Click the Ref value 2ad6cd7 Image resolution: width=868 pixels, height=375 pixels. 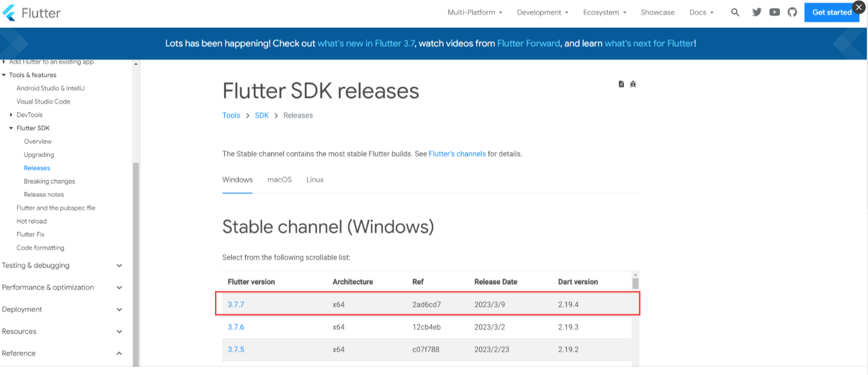point(427,304)
